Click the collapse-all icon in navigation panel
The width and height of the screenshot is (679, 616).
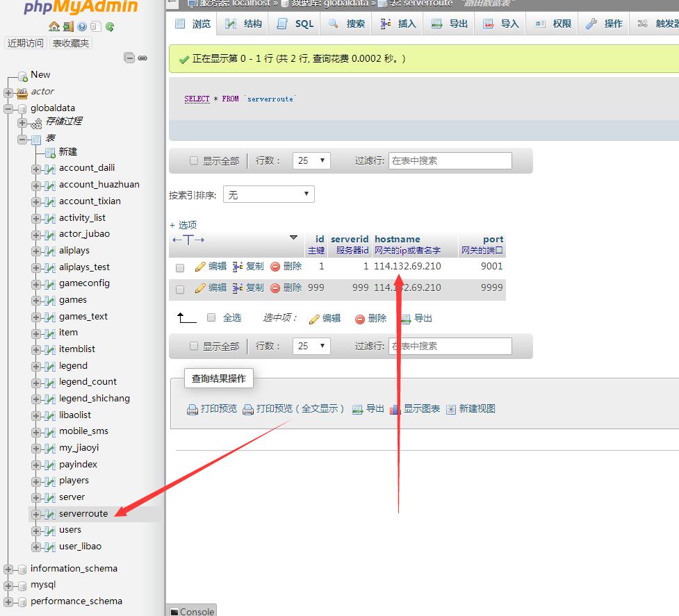point(129,58)
